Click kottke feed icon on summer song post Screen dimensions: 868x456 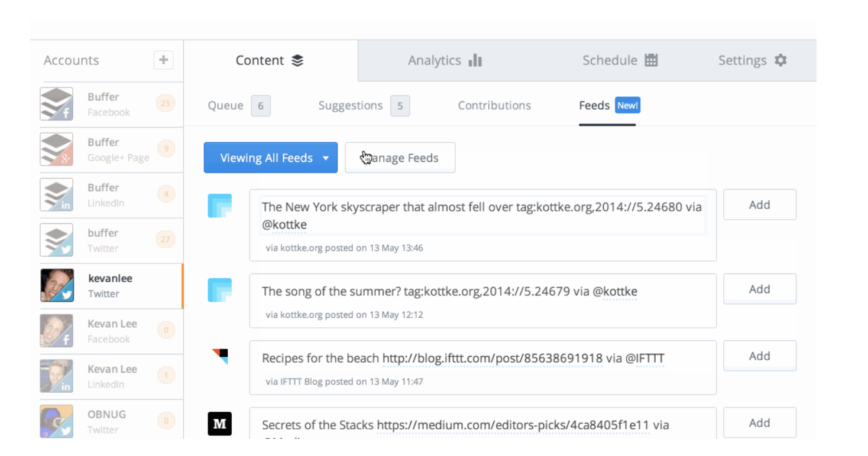pyautogui.click(x=219, y=290)
